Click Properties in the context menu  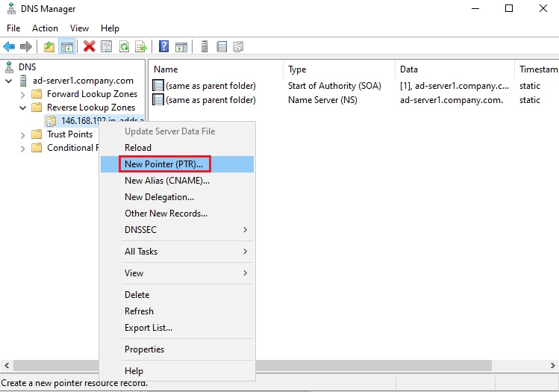(x=144, y=349)
